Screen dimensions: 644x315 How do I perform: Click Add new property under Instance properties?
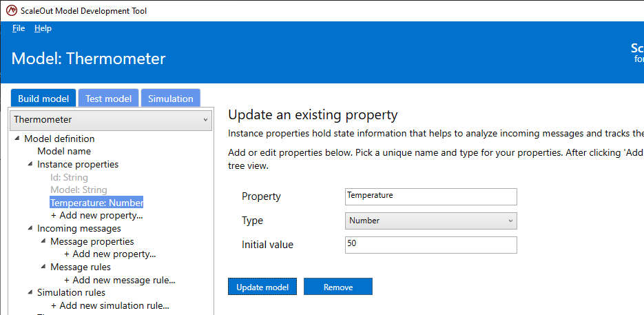[x=96, y=216]
